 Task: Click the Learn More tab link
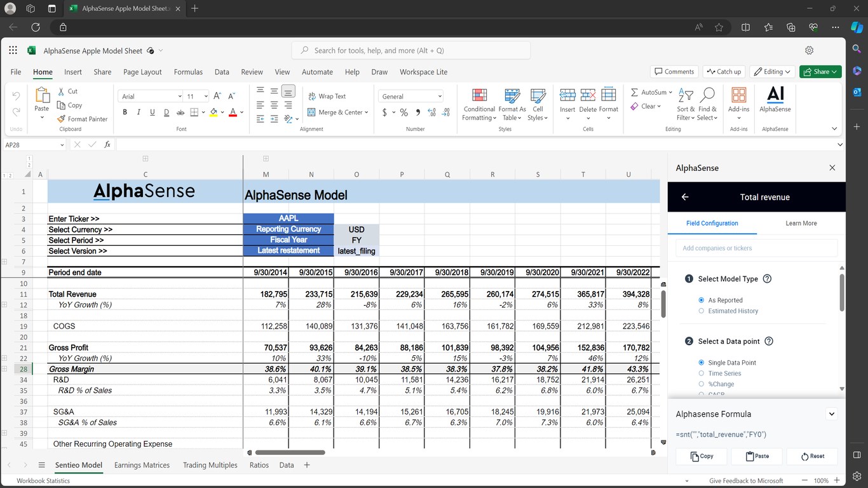tap(801, 224)
